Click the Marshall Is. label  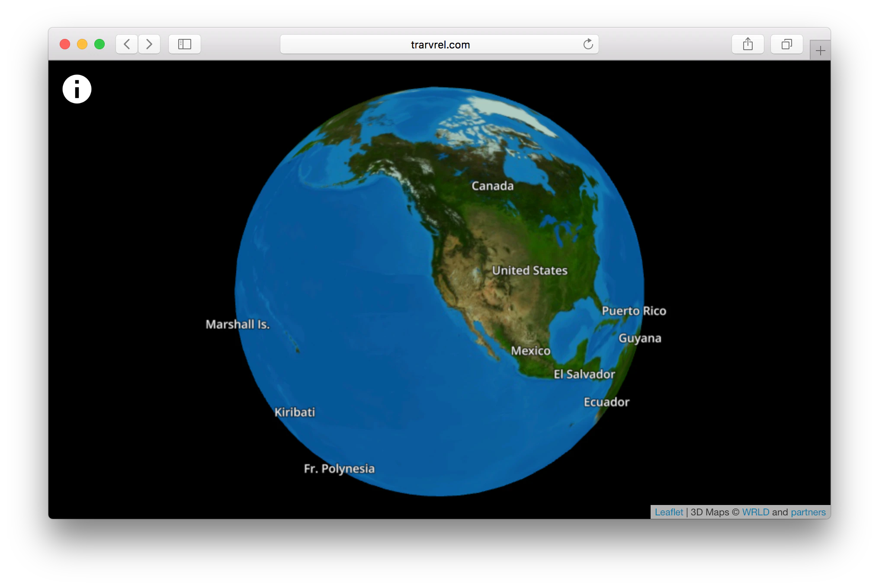pos(237,324)
